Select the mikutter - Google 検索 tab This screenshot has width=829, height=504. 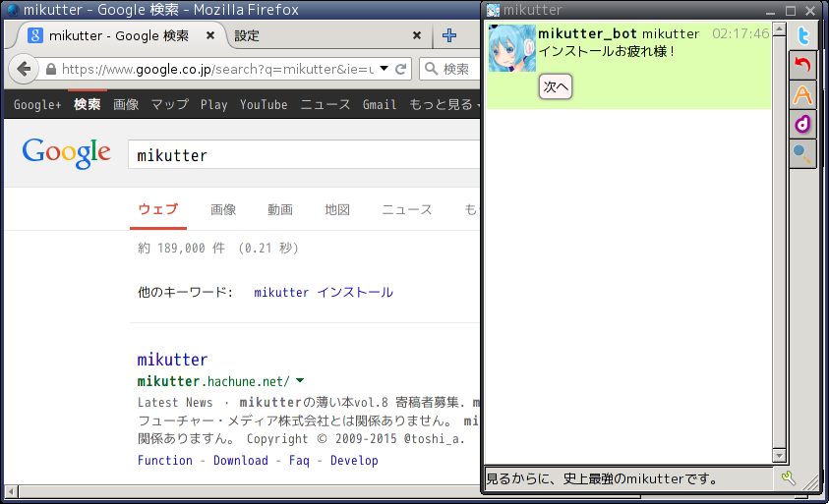[x=119, y=35]
